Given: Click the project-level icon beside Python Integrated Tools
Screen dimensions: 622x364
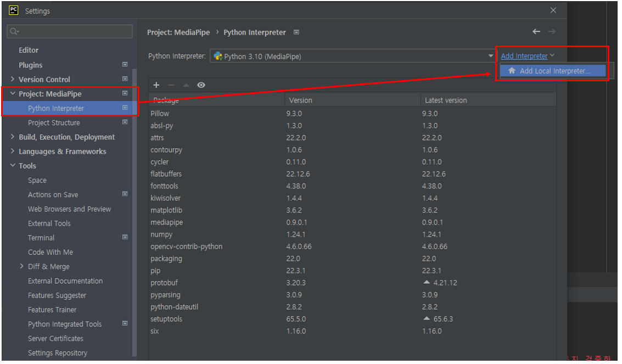Looking at the screenshot, I should coord(125,323).
